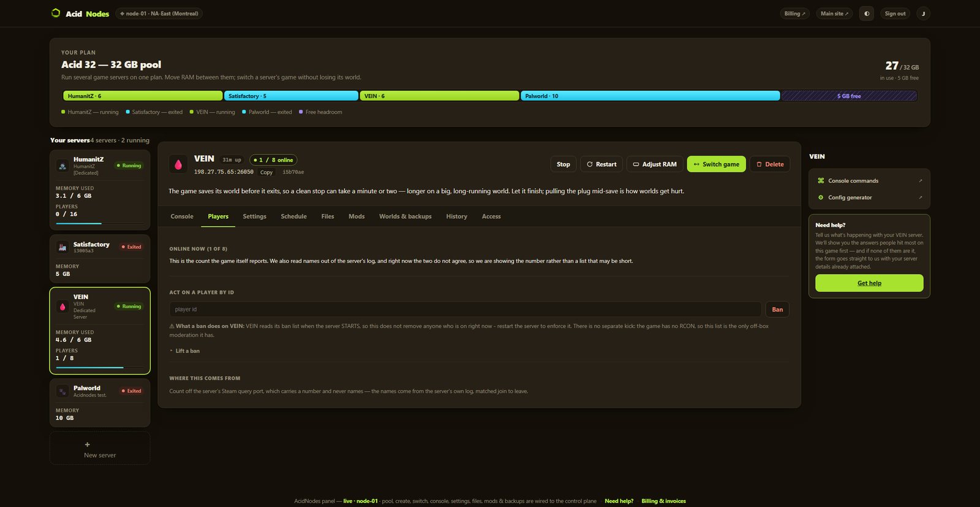980x507 pixels.
Task: Open the Main site link
Action: tap(834, 13)
